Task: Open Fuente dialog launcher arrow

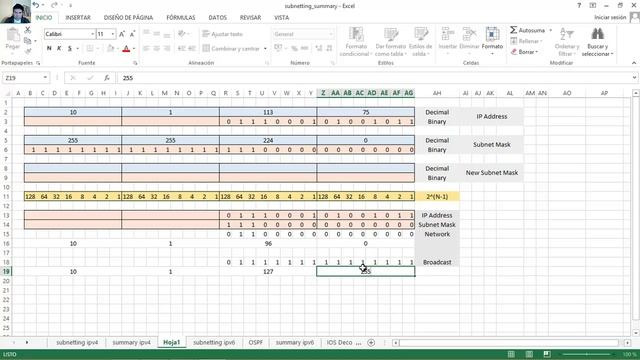Action: pos(135,63)
